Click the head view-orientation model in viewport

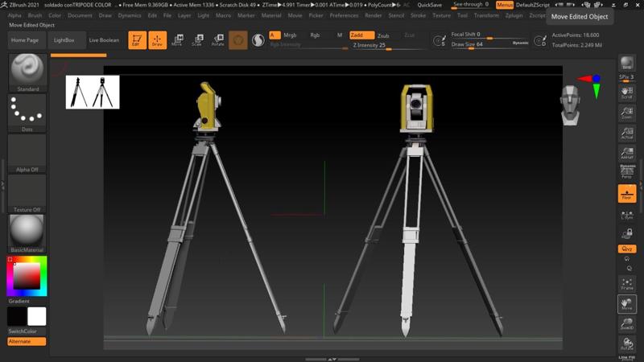(x=570, y=105)
